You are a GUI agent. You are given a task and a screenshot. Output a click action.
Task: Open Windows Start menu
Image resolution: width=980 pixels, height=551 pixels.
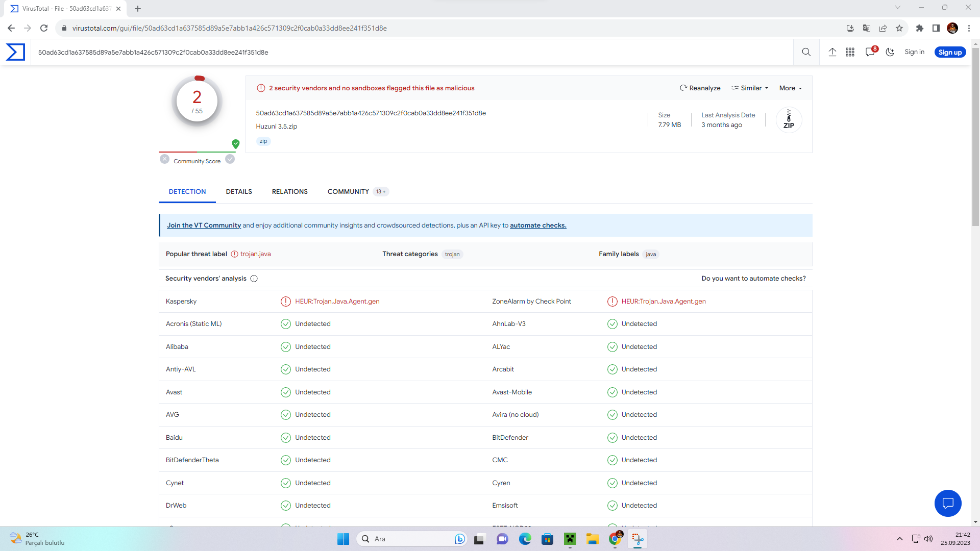pos(343,539)
